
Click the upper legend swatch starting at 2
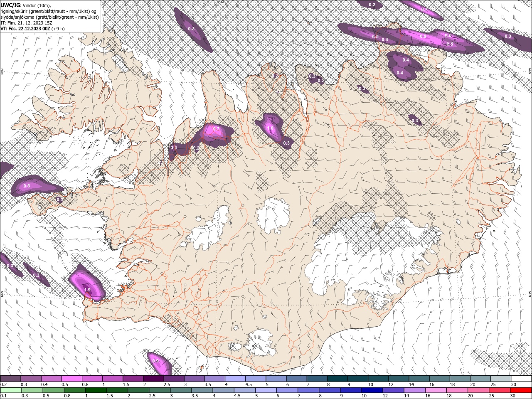(153, 379)
